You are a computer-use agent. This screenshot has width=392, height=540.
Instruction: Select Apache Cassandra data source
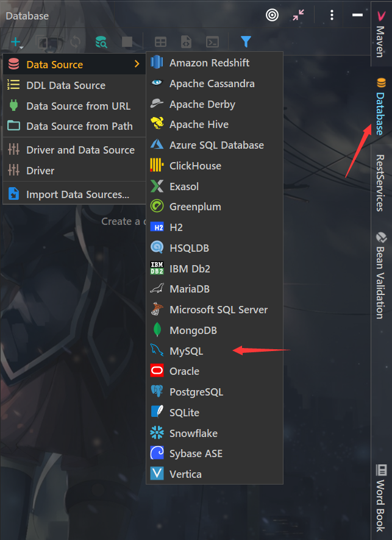point(215,83)
